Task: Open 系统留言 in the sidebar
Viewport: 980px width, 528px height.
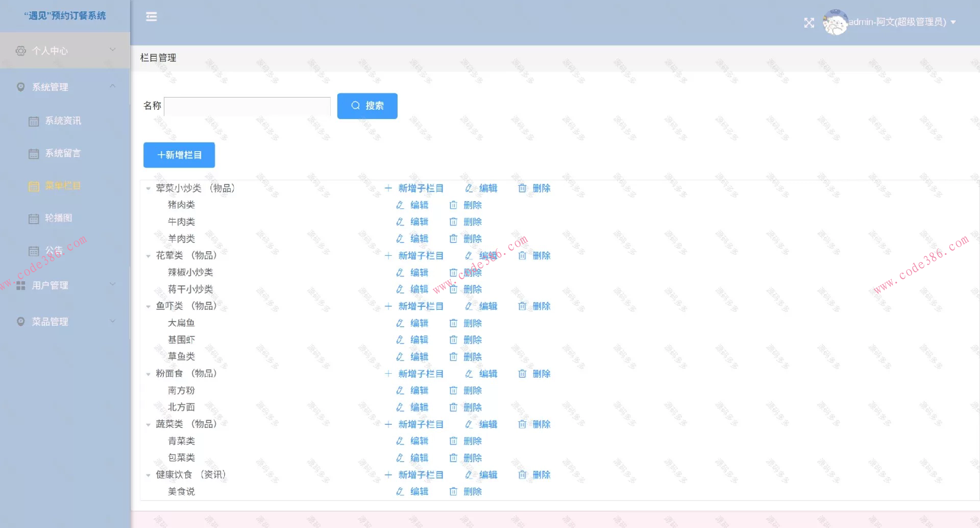Action: coord(63,153)
